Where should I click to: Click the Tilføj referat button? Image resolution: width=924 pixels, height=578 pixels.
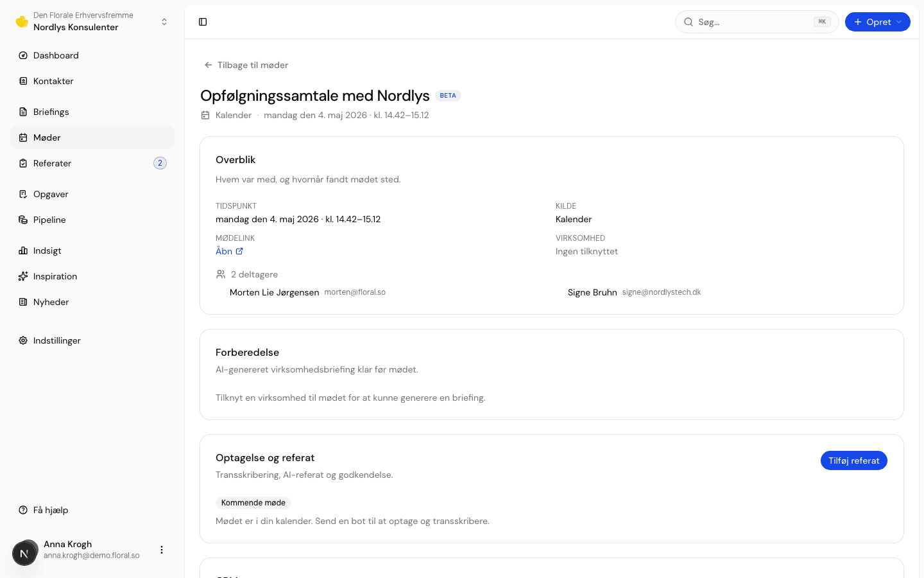853,460
